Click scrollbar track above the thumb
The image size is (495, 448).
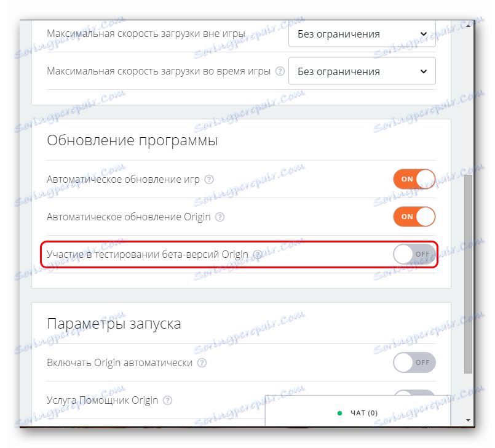pos(468,102)
